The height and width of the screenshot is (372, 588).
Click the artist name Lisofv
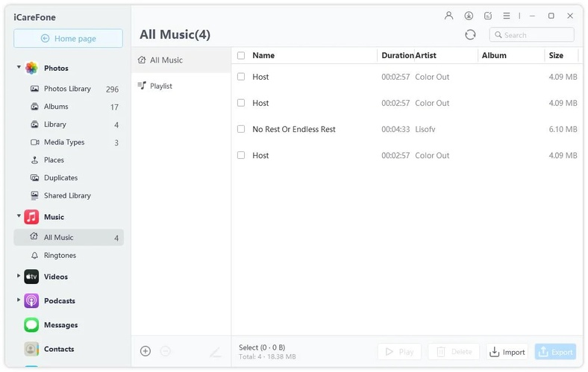(x=425, y=129)
